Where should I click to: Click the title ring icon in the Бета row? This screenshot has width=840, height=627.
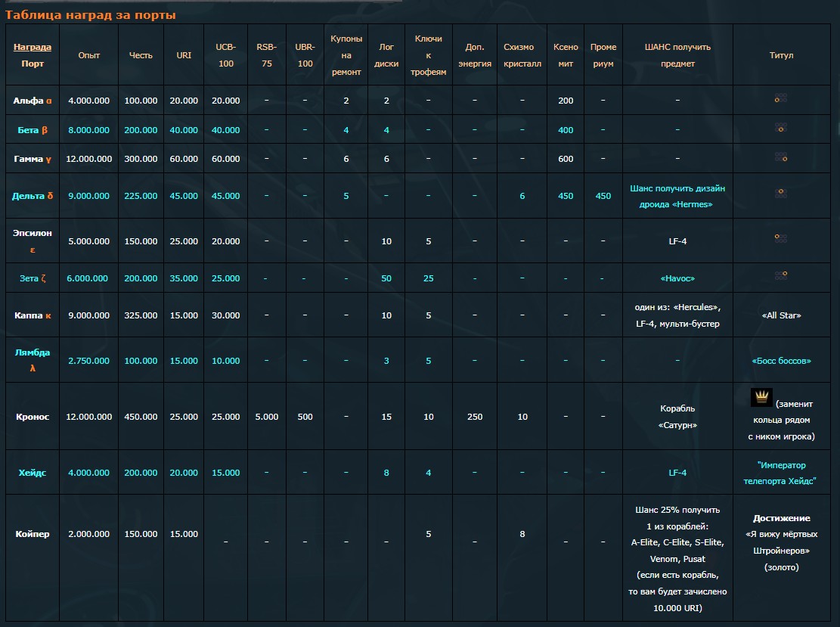781,129
